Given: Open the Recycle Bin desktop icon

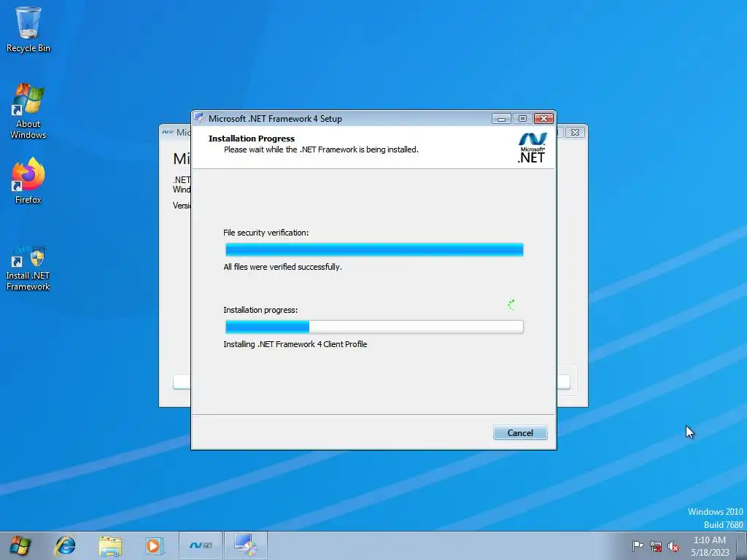Looking at the screenshot, I should tap(28, 29).
